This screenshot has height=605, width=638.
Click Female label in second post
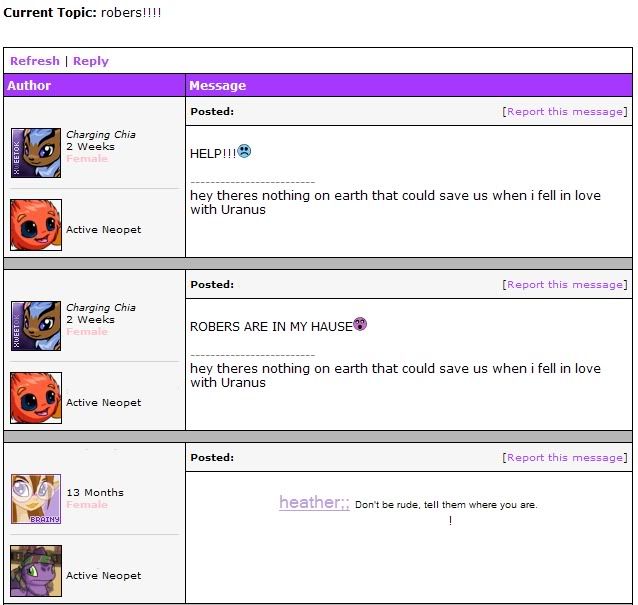[x=87, y=332]
